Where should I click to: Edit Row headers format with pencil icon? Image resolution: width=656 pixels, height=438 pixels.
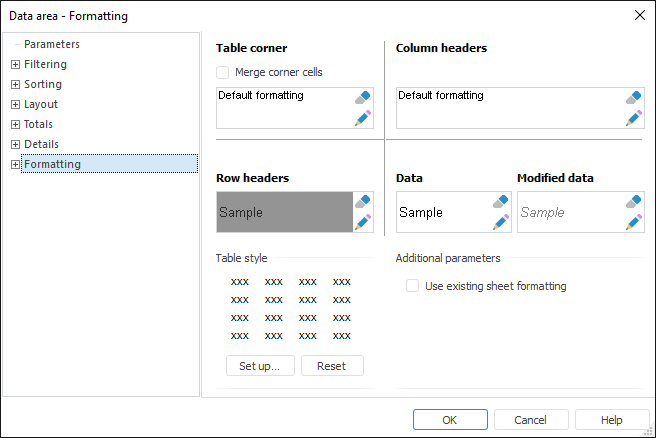(x=363, y=222)
